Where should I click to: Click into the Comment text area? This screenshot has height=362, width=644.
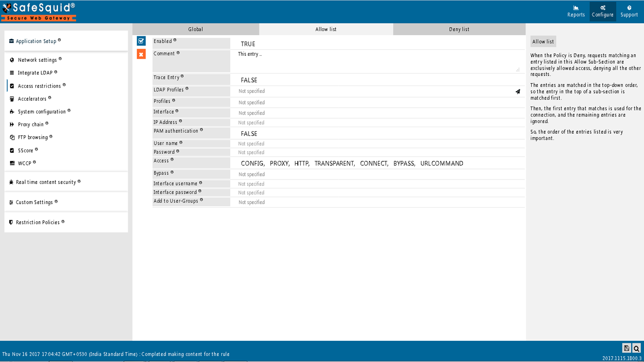tap(377, 61)
